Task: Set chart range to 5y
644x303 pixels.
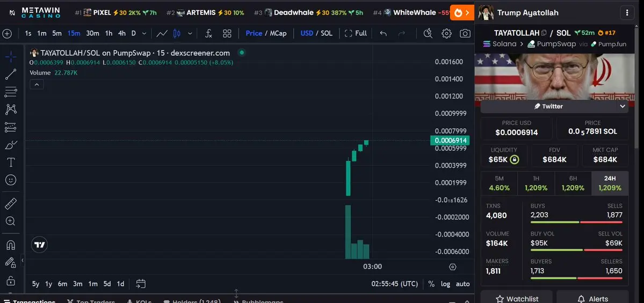Action: pos(36,284)
